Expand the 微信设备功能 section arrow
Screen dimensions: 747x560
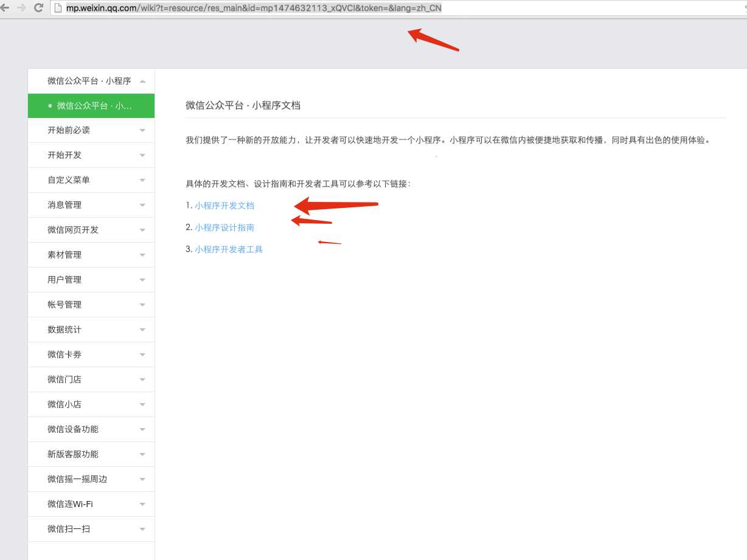click(142, 429)
